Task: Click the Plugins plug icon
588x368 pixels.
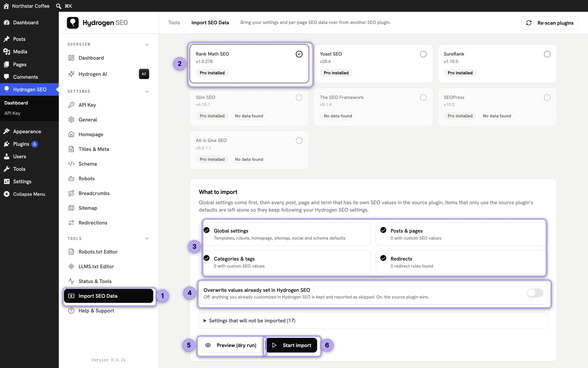Action: tap(7, 144)
